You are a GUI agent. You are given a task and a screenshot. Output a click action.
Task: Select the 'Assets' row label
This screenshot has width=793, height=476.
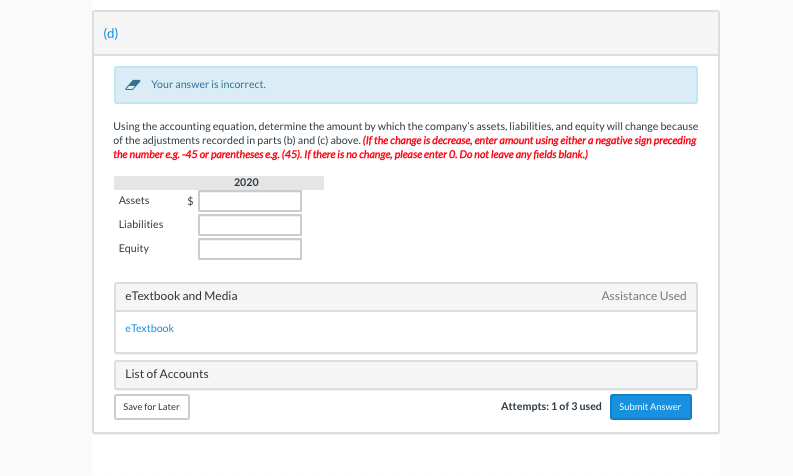(x=134, y=200)
